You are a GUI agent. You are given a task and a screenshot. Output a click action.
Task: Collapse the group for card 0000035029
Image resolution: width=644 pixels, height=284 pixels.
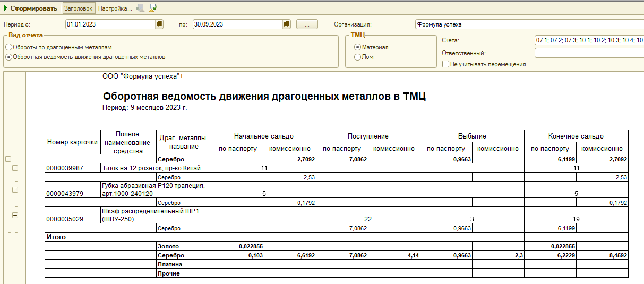tap(15, 215)
